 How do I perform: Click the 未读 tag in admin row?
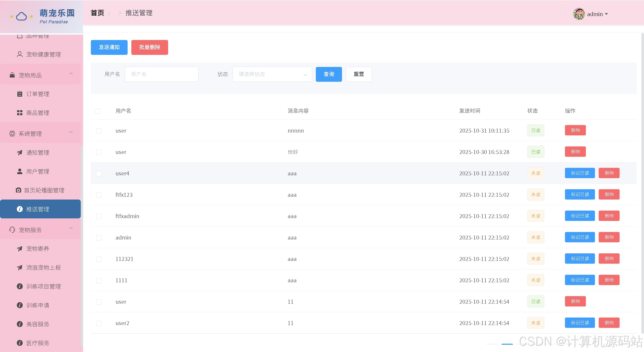coord(536,237)
